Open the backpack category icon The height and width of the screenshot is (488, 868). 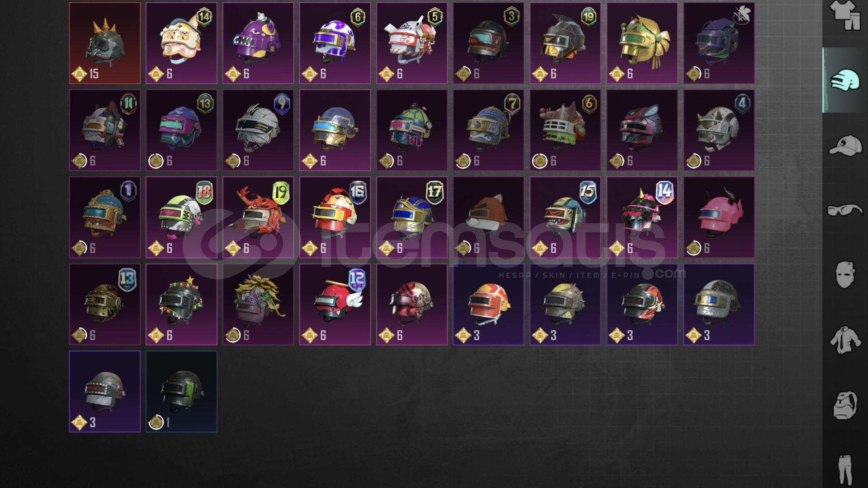844,405
